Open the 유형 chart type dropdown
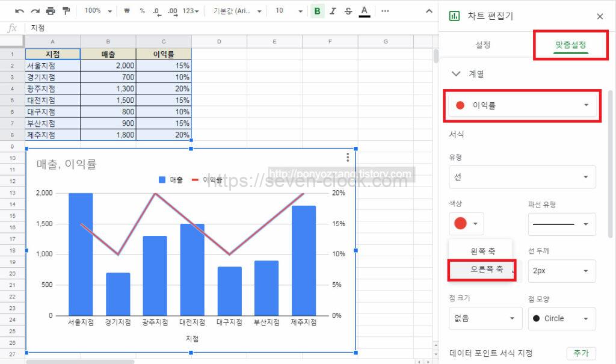616x364 pixels. (x=522, y=177)
